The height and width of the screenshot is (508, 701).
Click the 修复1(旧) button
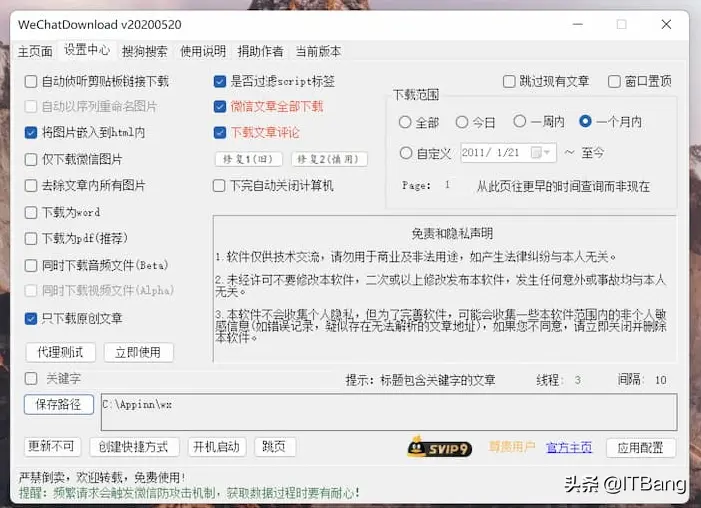pos(245,159)
